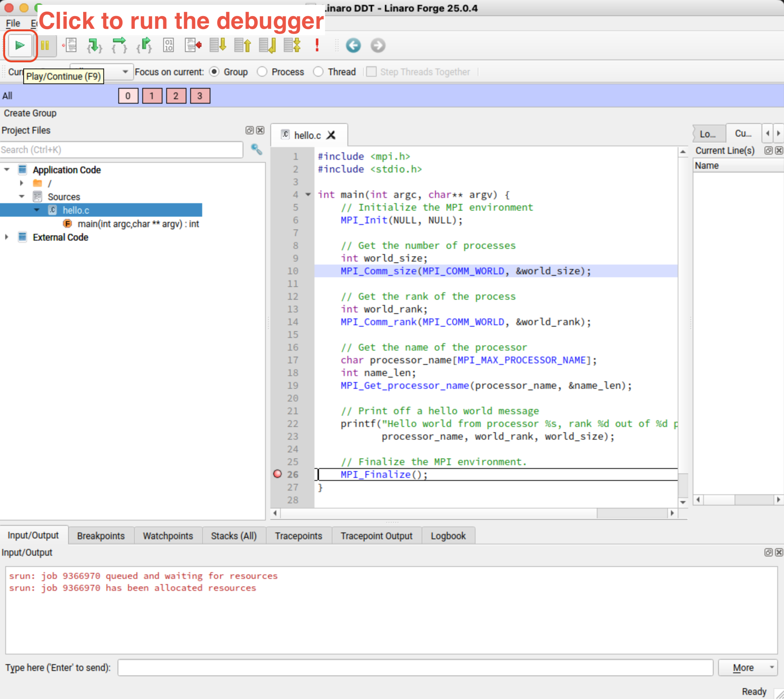Switch to the Breakpoints tab
The image size is (784, 699).
[101, 535]
